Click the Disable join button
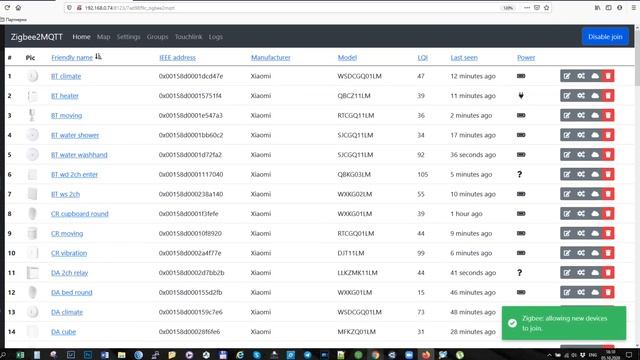The width and height of the screenshot is (640, 360). 605,37
